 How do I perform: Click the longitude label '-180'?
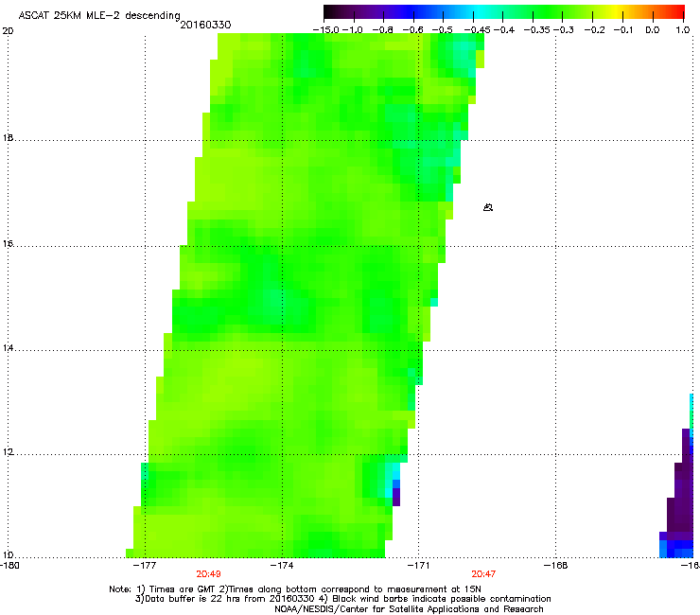point(9,565)
